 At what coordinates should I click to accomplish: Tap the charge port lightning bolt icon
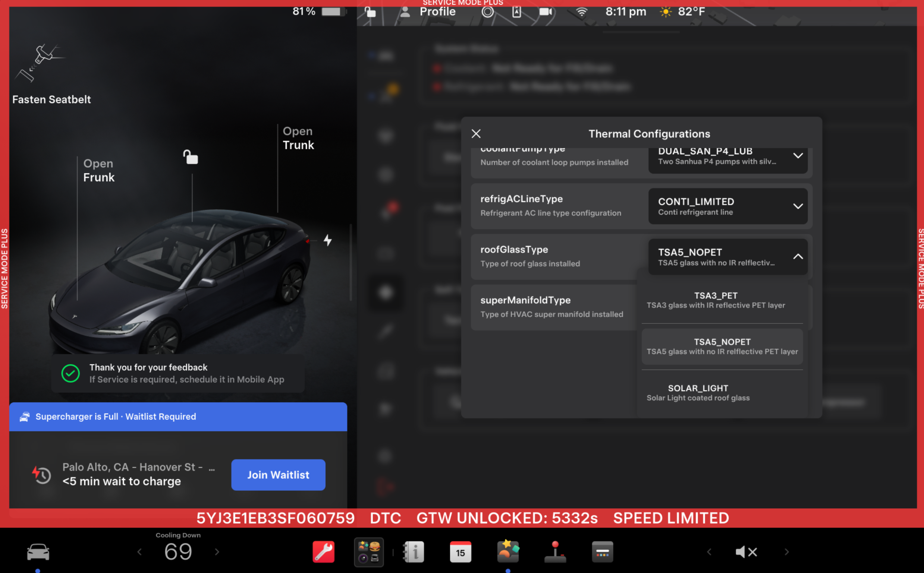click(328, 240)
